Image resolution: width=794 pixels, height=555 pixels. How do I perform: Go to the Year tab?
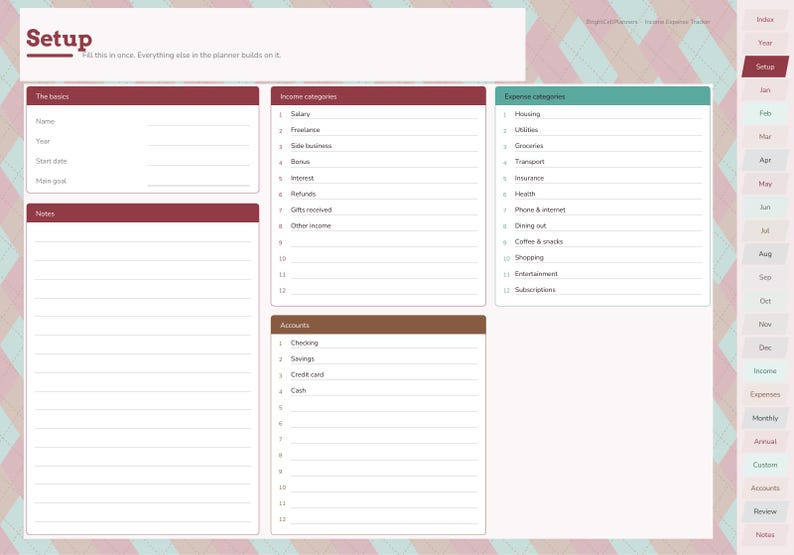[x=765, y=43]
